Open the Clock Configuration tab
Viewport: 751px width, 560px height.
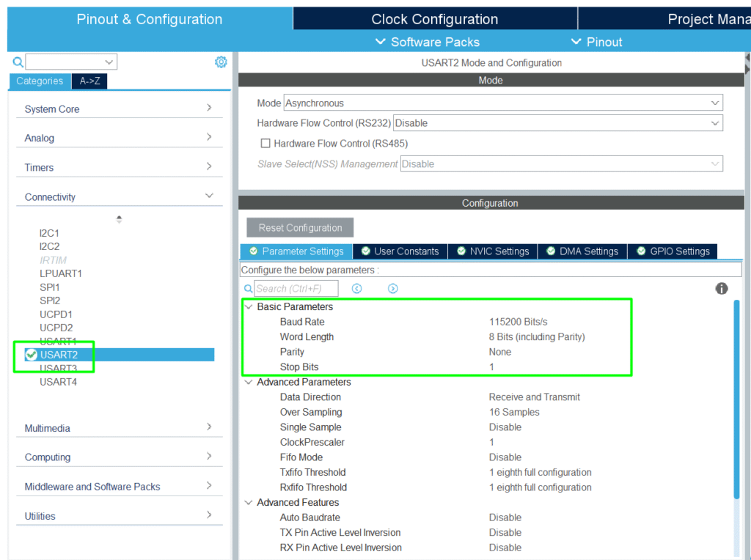[x=434, y=19]
